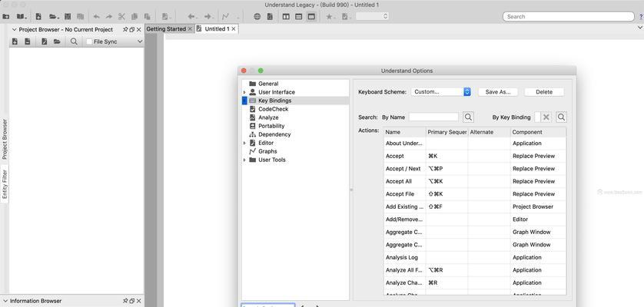Click the Save All icon
Viewport: 644px width, 307px height.
tap(81, 17)
